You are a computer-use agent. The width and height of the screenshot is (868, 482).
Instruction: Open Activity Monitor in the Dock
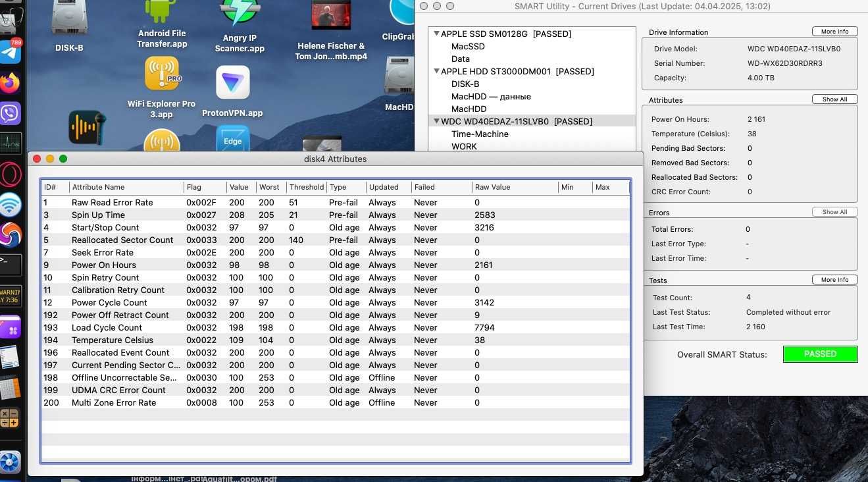pyautogui.click(x=11, y=143)
